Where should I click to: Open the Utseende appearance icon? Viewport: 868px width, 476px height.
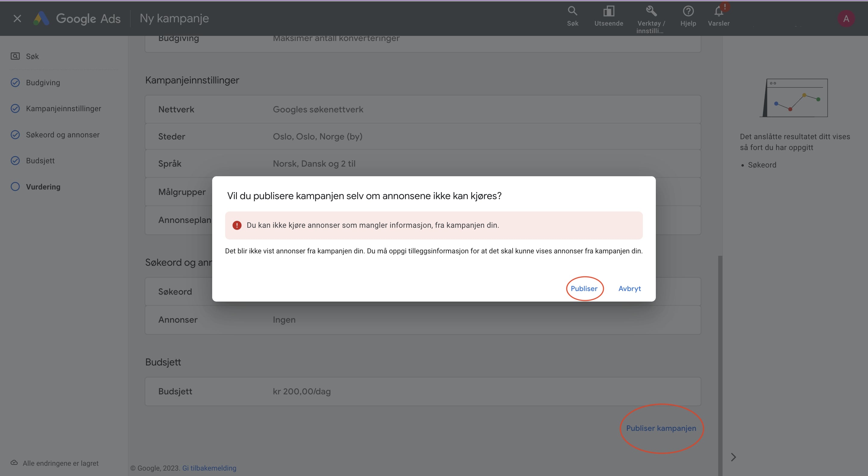609,11
